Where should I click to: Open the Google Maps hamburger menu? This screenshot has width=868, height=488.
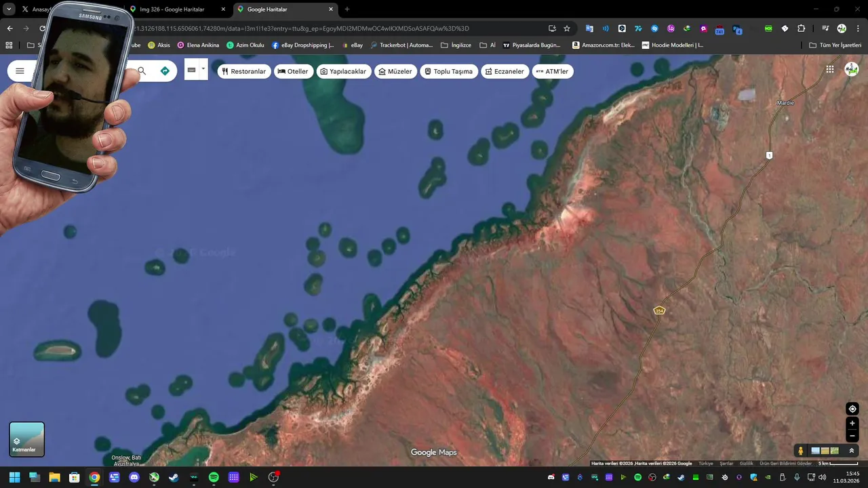20,71
